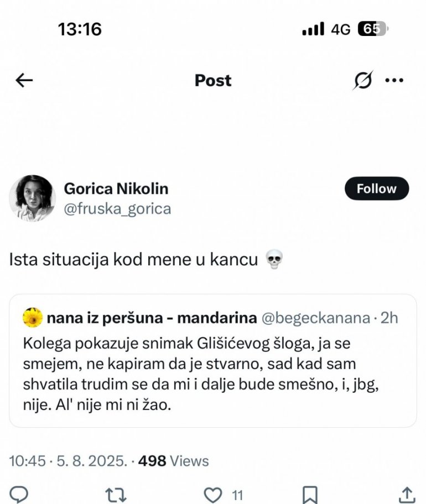This screenshot has height=504, width=426.
Task: Tap the back arrow icon
Action: click(24, 81)
